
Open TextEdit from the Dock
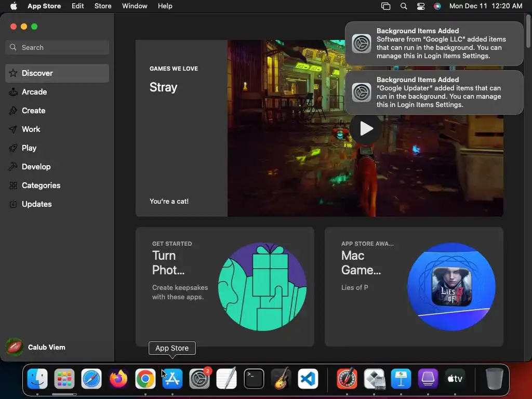coord(227,378)
